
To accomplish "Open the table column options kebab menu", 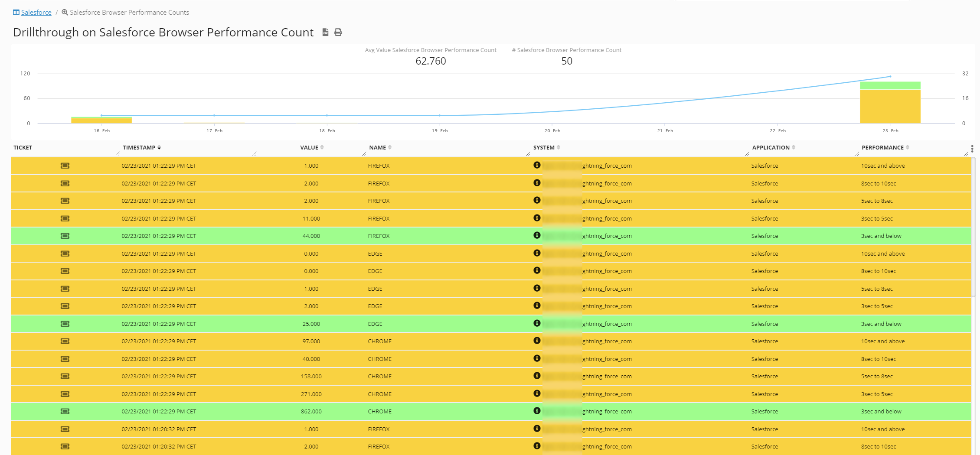I will (972, 149).
